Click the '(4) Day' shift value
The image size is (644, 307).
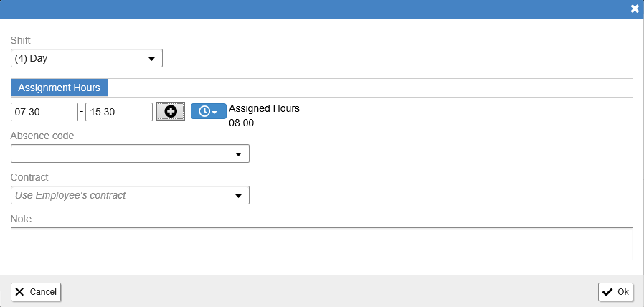32,58
